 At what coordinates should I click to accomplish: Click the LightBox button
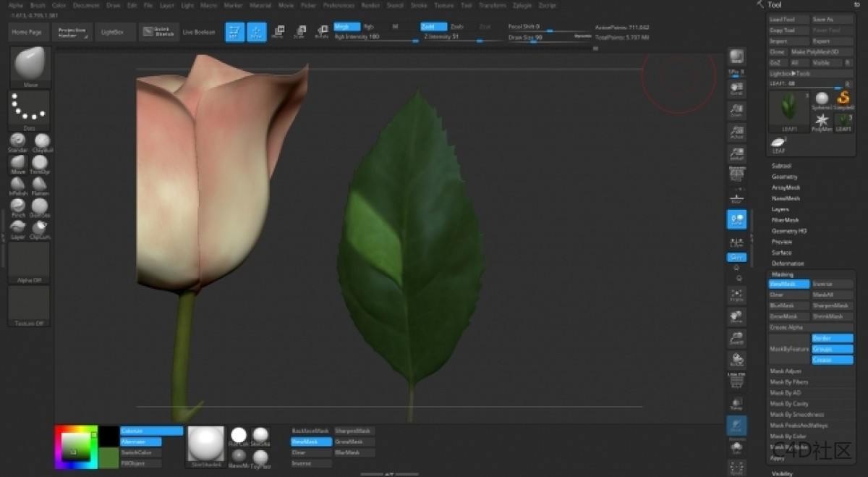pos(113,33)
